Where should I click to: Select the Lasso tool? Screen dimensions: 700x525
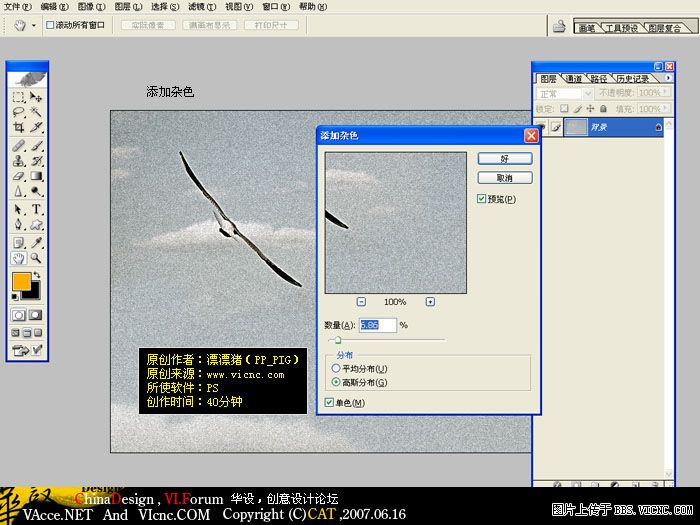pos(18,112)
